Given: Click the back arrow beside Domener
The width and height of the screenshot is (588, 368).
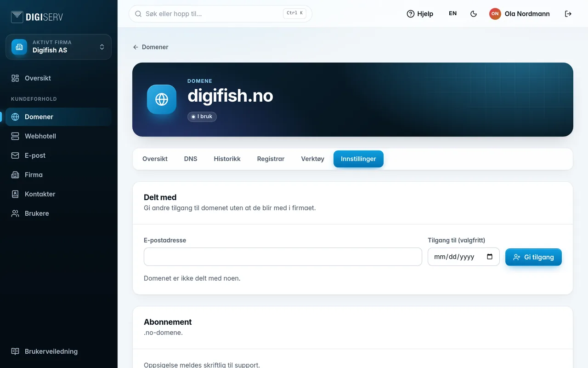Looking at the screenshot, I should [136, 47].
